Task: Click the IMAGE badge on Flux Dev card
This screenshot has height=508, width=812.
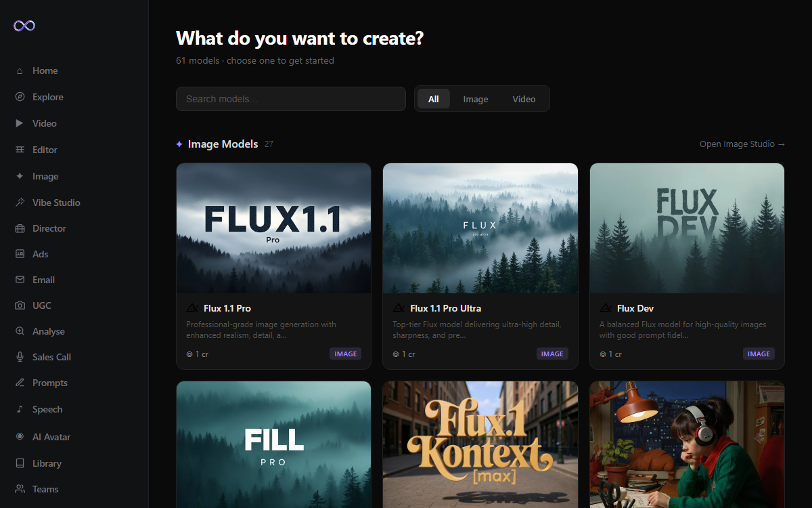Action: point(759,354)
